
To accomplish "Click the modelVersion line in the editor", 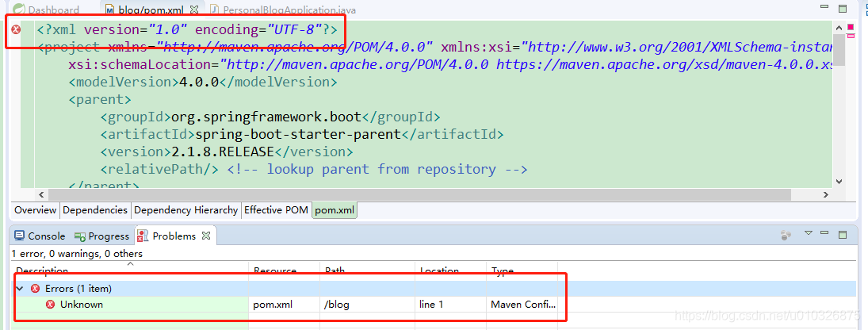I will [x=203, y=82].
